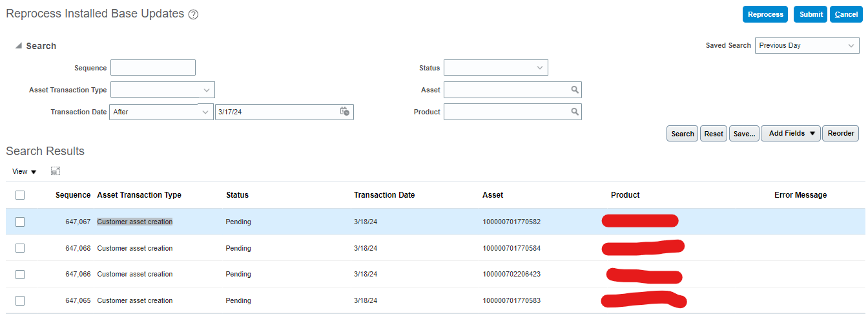Click the Asset field search magnifier

(575, 90)
